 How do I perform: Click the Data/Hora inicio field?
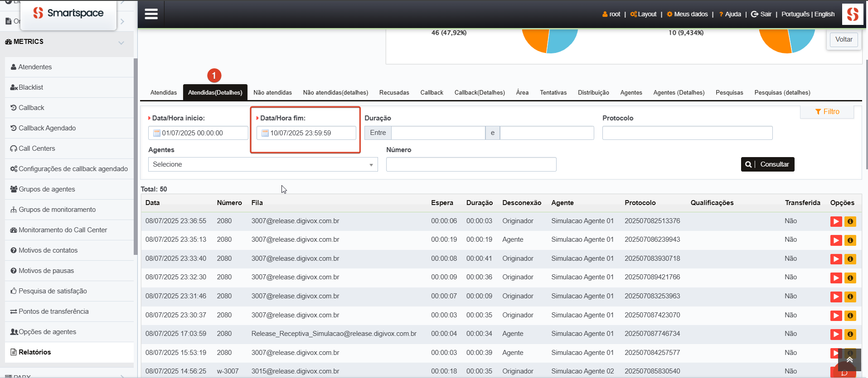[x=198, y=133]
